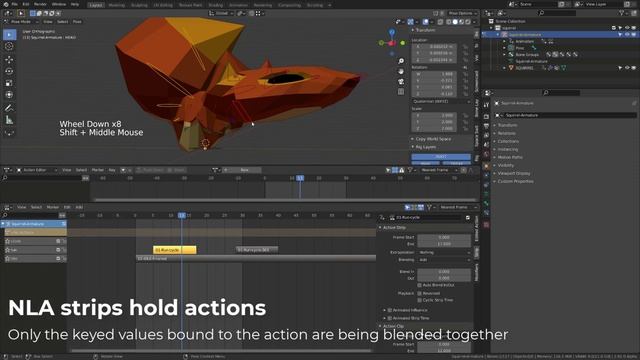Screen dimensions: 640x360
Task: Click the green Y axis on the navigation gizmo
Action: (402, 43)
